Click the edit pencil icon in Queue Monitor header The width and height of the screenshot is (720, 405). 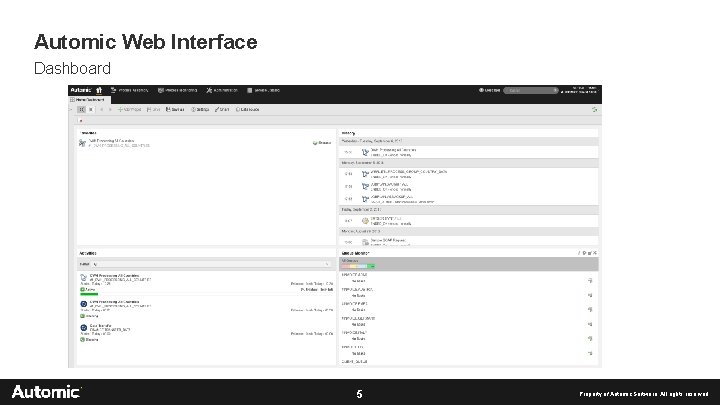click(579, 253)
